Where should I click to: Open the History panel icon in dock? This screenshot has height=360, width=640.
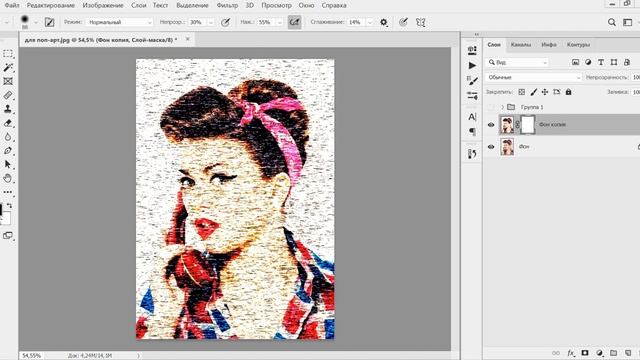coord(472,153)
